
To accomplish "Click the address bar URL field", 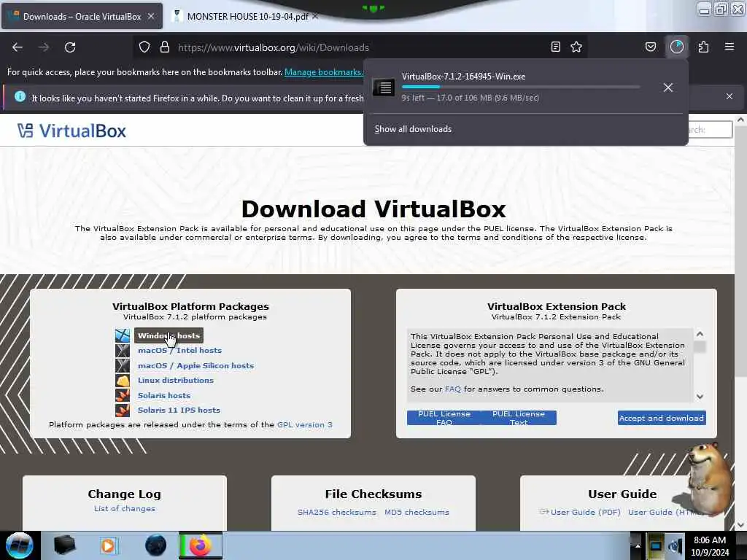I will 360,47.
